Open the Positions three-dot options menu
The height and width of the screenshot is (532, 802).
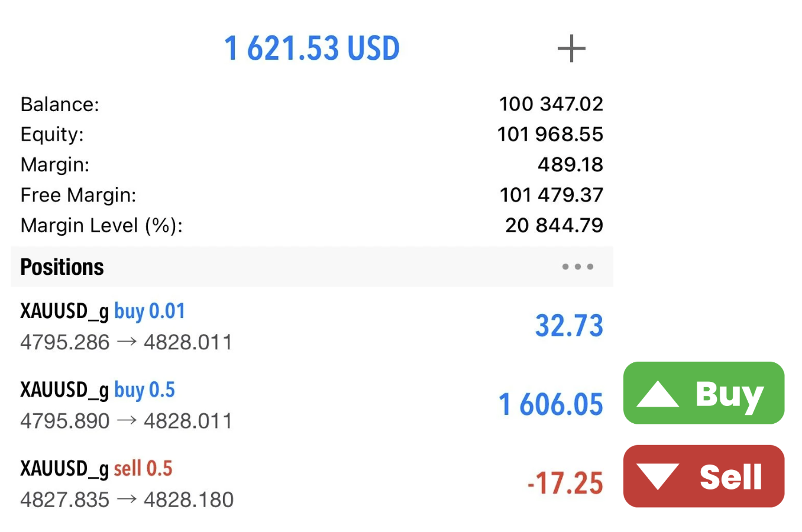tap(578, 267)
